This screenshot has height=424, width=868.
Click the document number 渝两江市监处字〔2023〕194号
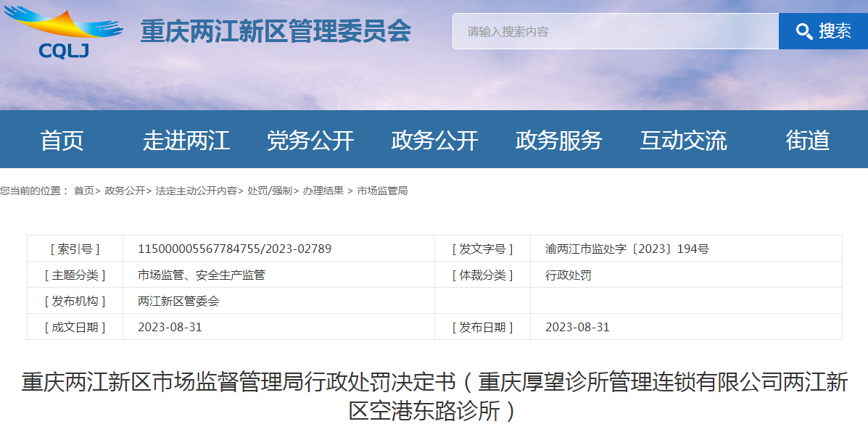coord(627,249)
